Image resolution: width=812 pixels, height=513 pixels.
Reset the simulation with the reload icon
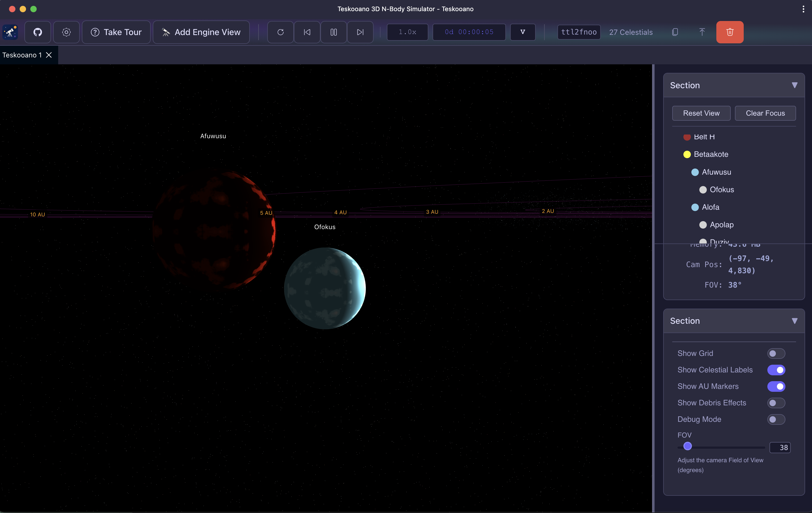point(280,32)
